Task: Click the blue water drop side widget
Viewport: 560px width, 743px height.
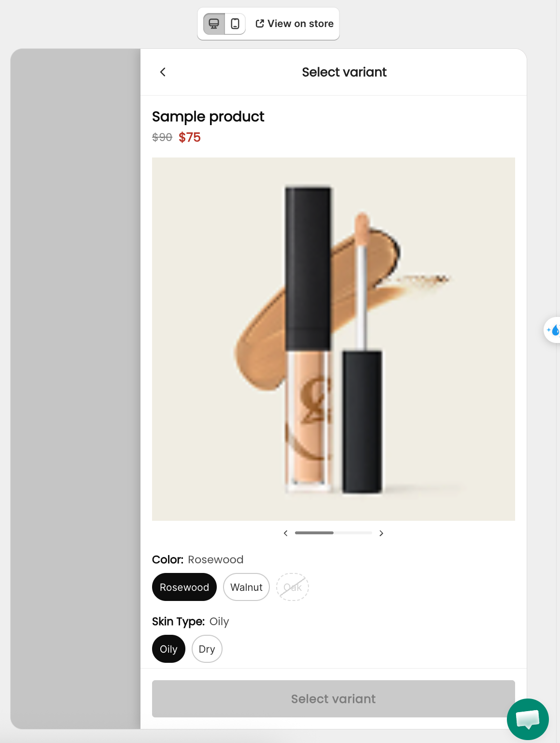Action: click(x=552, y=330)
